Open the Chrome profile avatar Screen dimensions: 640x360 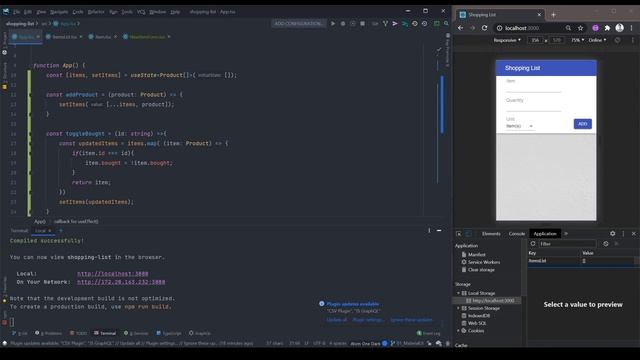click(x=620, y=28)
